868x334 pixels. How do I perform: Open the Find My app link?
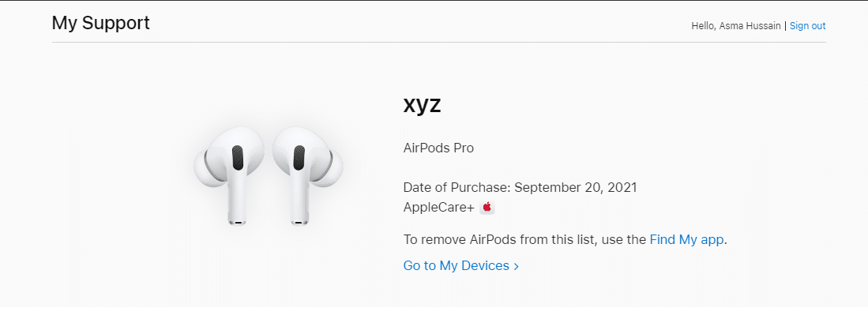pyautogui.click(x=686, y=239)
